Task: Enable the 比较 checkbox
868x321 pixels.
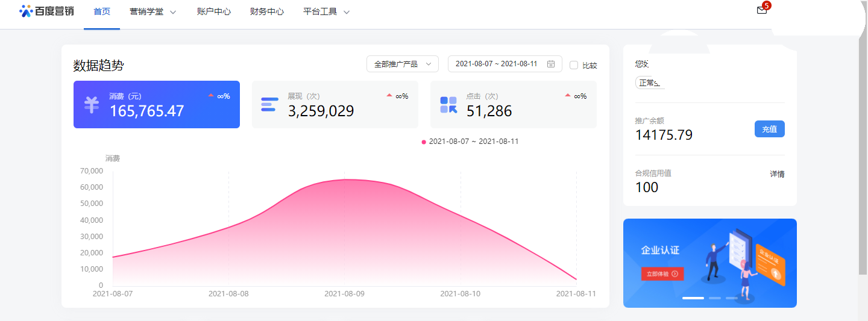Action: pos(574,65)
